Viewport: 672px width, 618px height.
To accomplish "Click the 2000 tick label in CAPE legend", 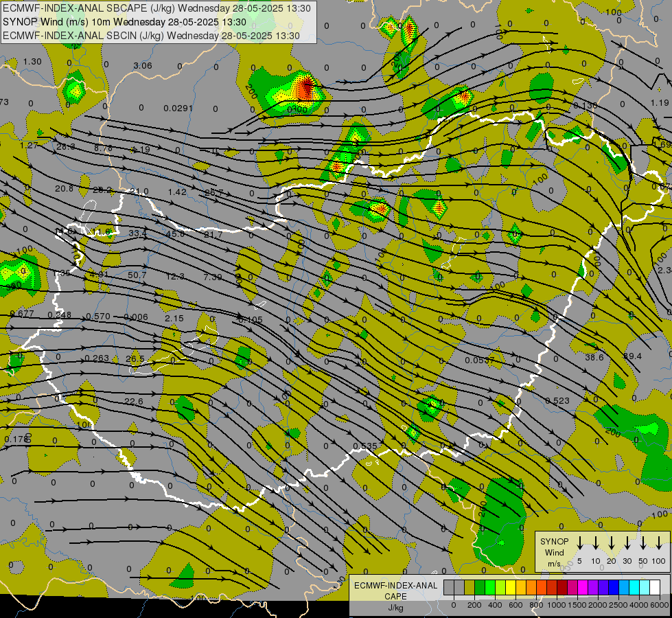I will click(598, 605).
